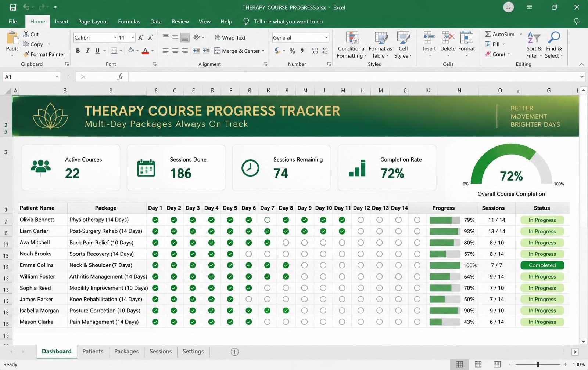
Task: Open Find & Select magnifier
Action: coord(554,45)
